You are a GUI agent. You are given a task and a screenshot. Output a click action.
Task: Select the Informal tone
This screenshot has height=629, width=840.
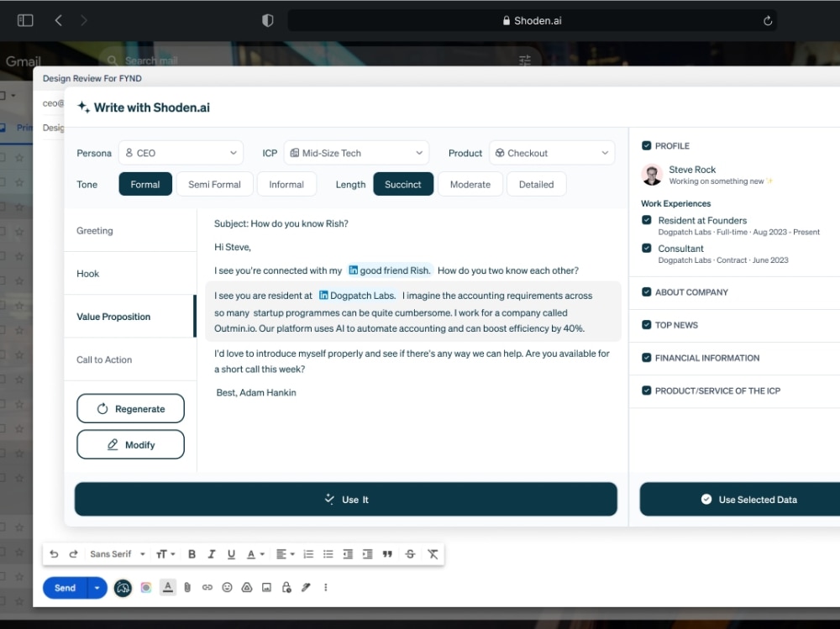click(x=286, y=184)
